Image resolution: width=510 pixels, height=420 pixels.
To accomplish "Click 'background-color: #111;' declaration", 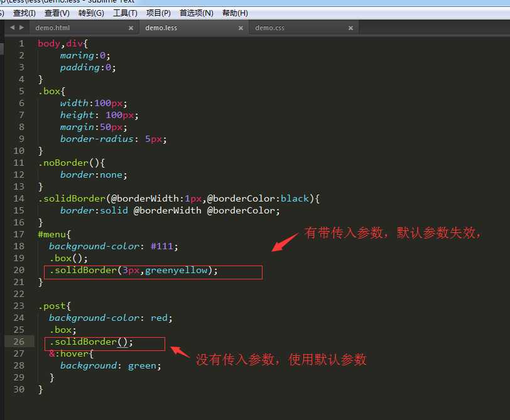I will (x=114, y=246).
